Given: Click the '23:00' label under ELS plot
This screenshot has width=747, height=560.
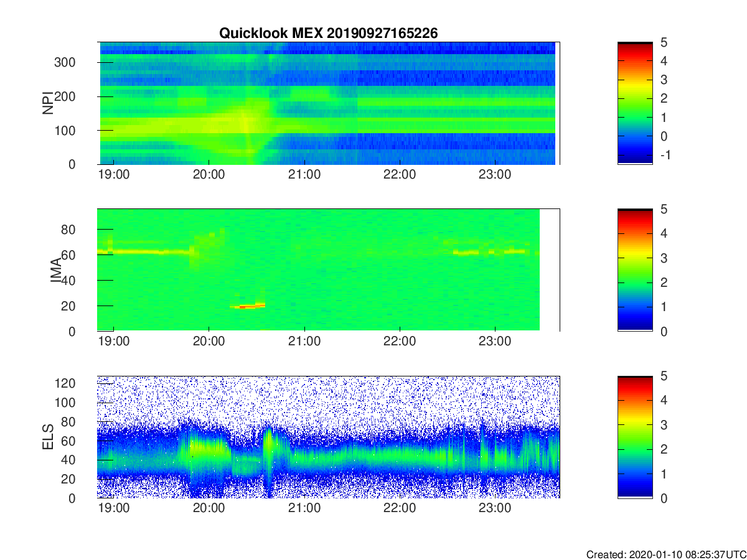Looking at the screenshot, I should point(494,508).
